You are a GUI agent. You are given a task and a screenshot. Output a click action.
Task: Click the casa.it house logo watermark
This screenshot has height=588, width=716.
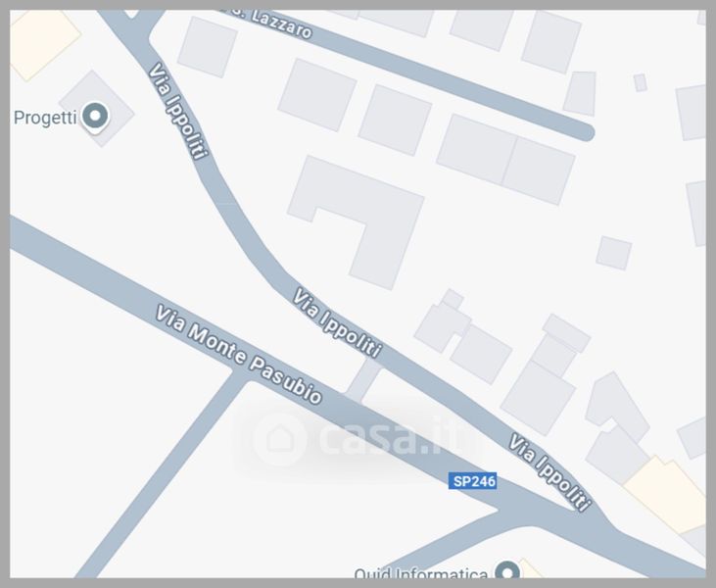[x=279, y=439]
